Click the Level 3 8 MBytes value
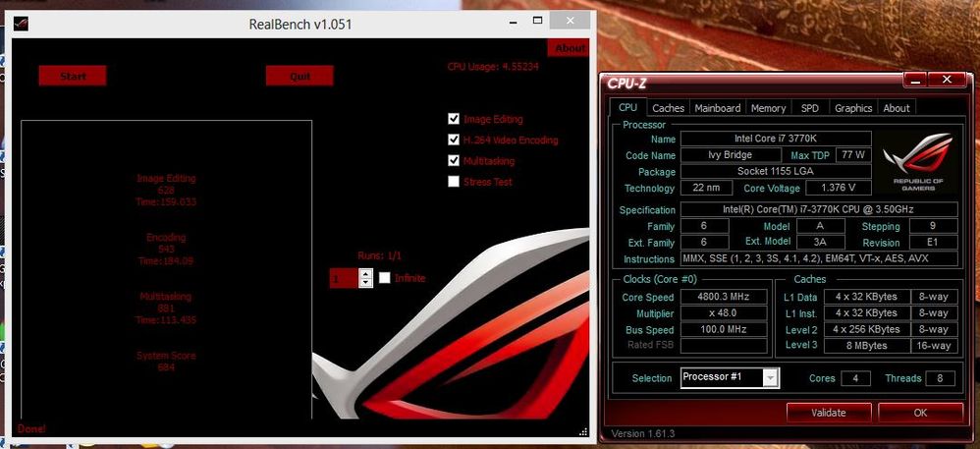Viewport: 980px width, 449px height. pos(866,346)
